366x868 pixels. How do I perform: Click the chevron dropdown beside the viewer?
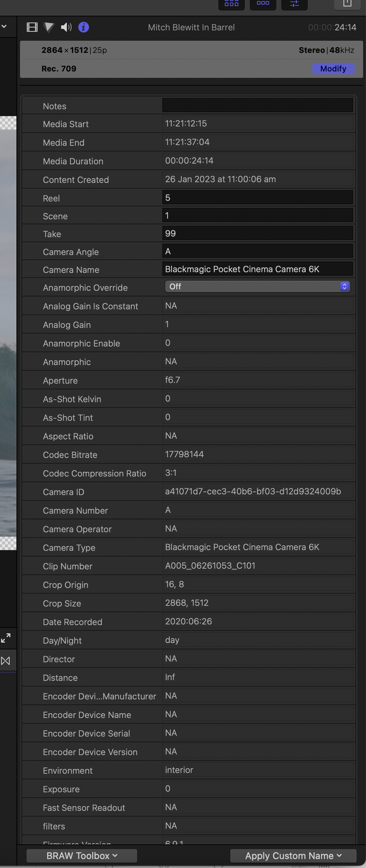click(x=4, y=26)
